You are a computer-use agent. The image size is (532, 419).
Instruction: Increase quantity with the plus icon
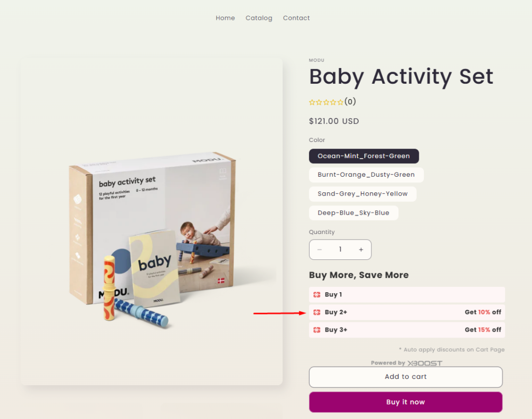click(x=361, y=250)
